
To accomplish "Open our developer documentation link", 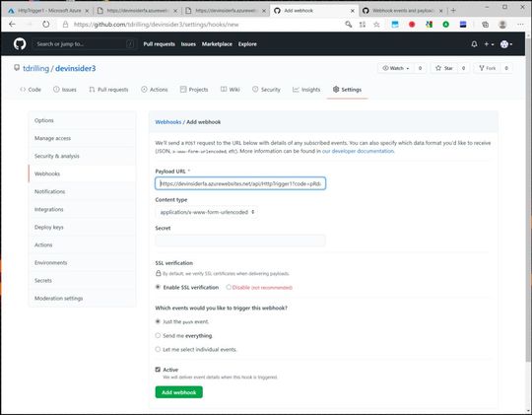I will click(x=358, y=151).
